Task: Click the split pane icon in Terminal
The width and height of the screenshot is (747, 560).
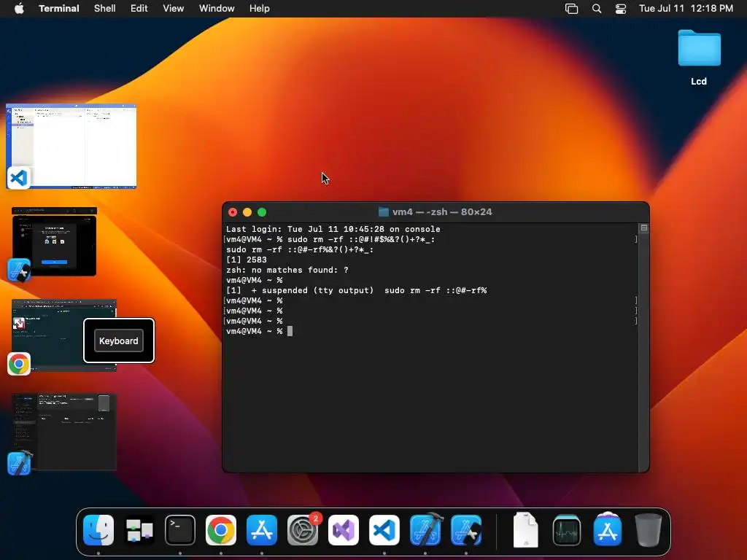Action: point(644,228)
